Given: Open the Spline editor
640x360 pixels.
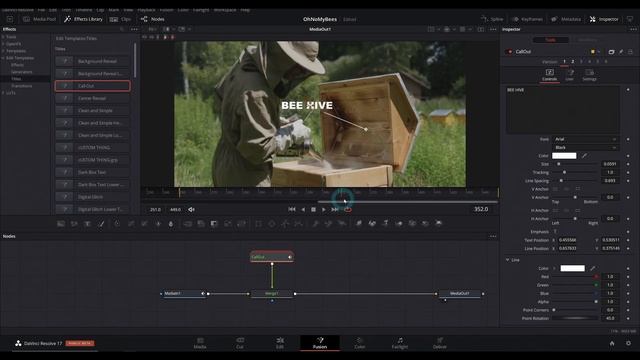Looking at the screenshot, I should click(x=492, y=19).
